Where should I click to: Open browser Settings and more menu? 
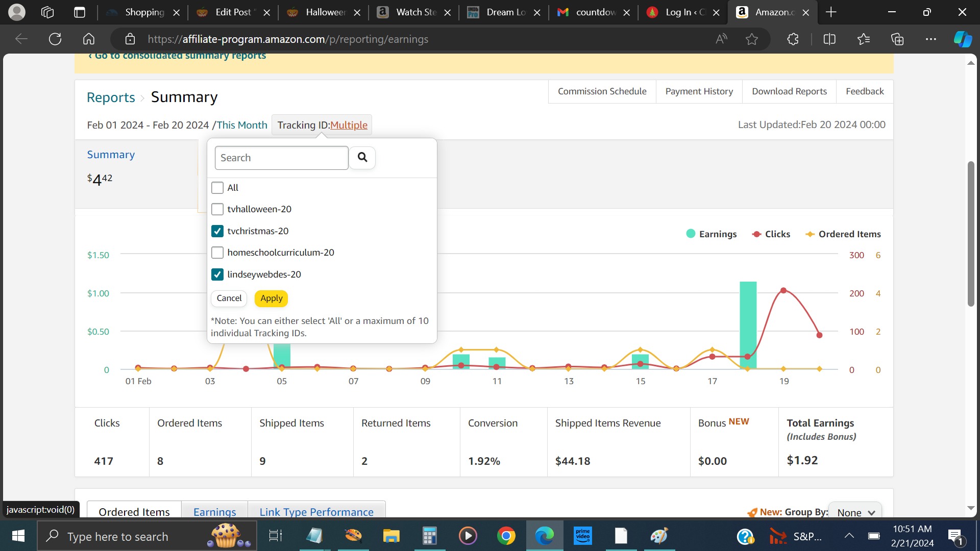tap(931, 39)
